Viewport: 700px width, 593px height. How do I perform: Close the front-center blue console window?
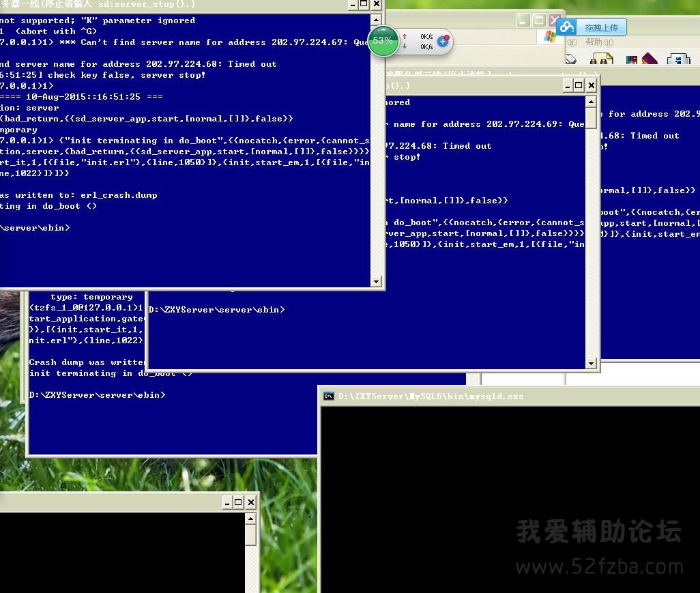[591, 85]
